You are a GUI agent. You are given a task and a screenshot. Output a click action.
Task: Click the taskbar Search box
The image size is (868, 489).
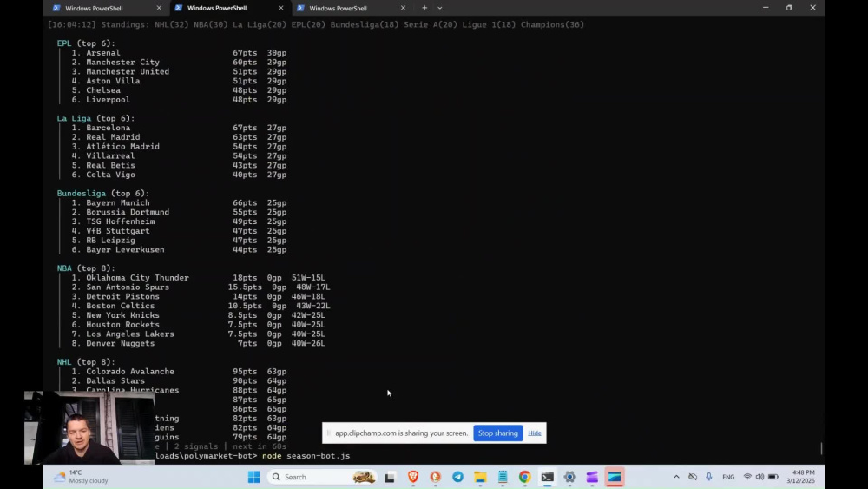[323, 477]
